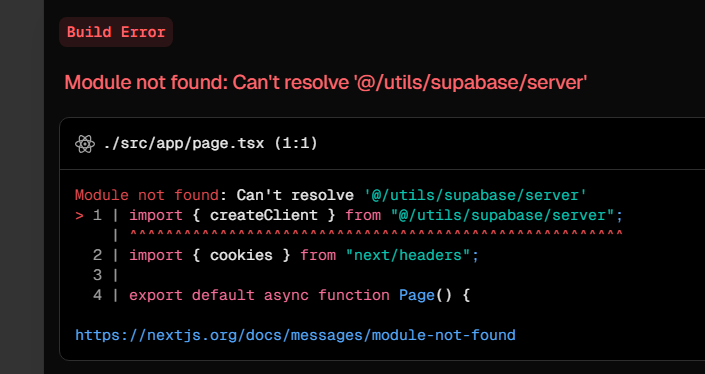Click line number 2 in the gutter
The height and width of the screenshot is (374, 705).
(98, 255)
